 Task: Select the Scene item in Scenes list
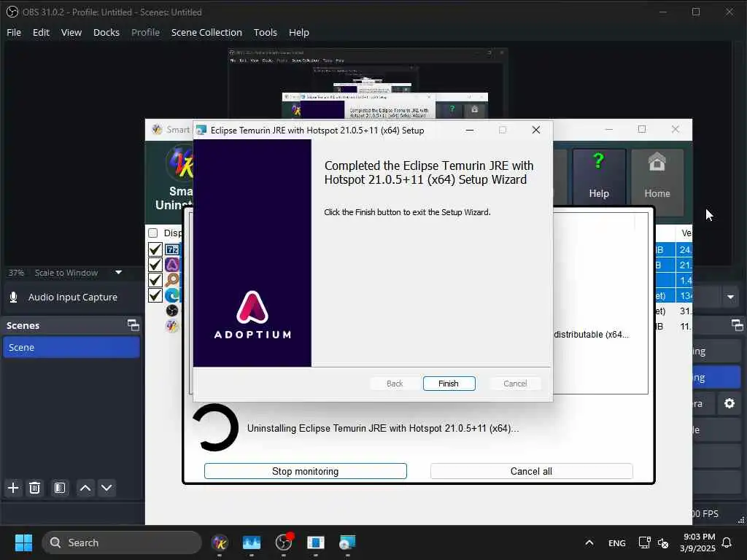(x=71, y=347)
